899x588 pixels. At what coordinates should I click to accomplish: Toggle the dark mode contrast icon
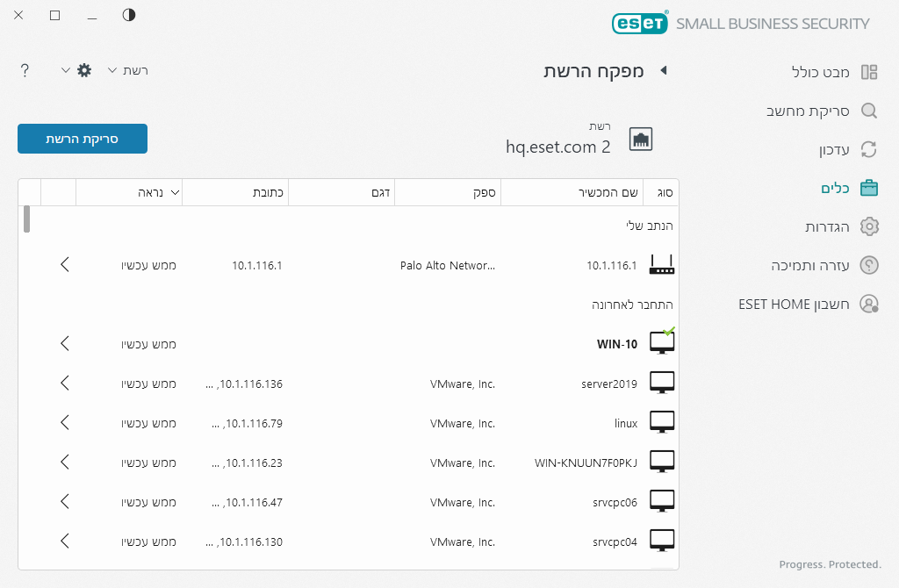click(x=129, y=15)
